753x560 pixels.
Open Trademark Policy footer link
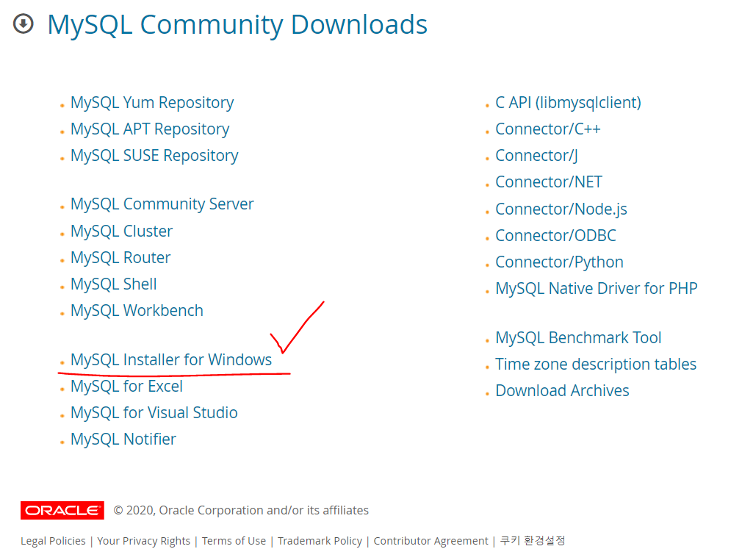click(320, 541)
